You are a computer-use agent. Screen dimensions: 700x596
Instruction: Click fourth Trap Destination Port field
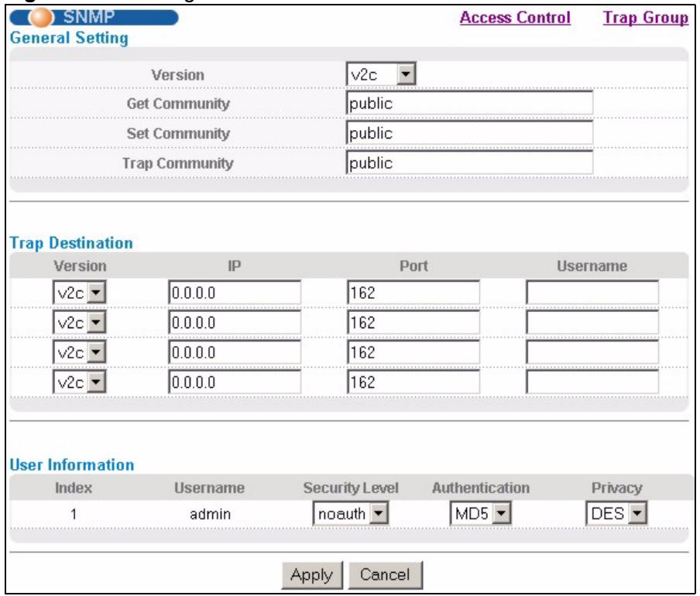[413, 382]
